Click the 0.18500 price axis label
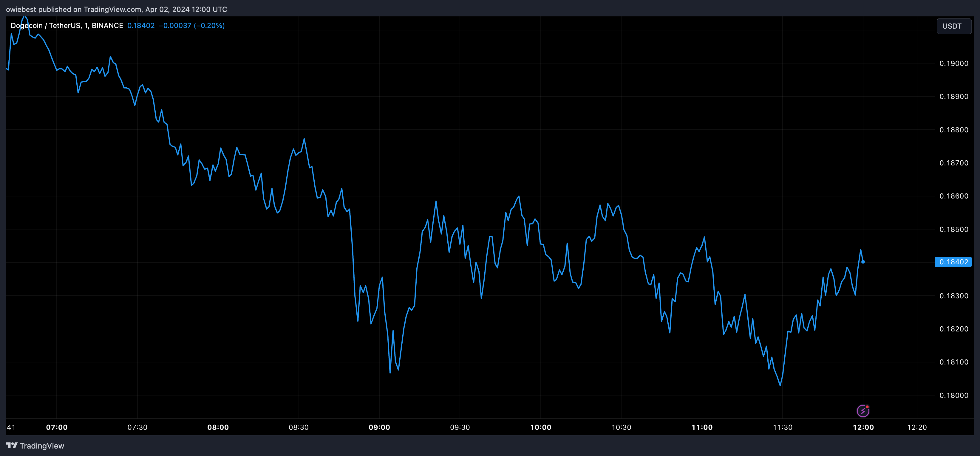Screen dimensions: 980x456 pos(954,229)
